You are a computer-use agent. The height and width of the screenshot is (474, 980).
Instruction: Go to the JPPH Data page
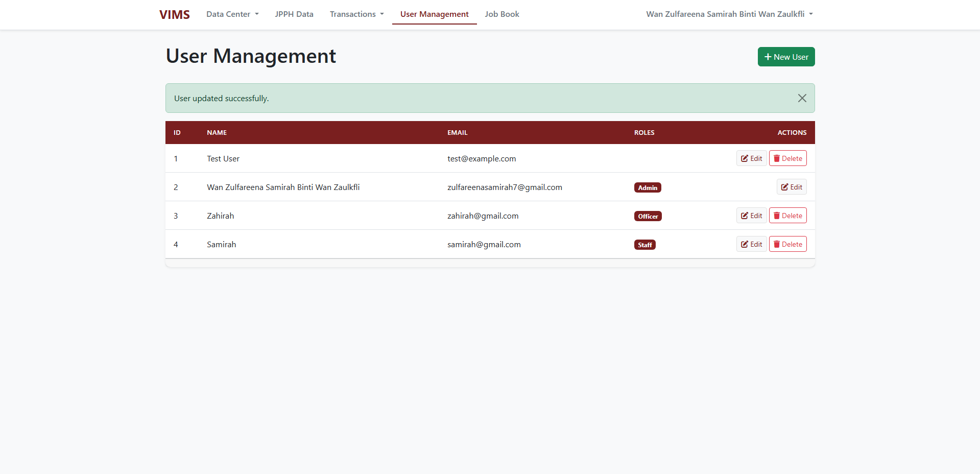coord(294,14)
